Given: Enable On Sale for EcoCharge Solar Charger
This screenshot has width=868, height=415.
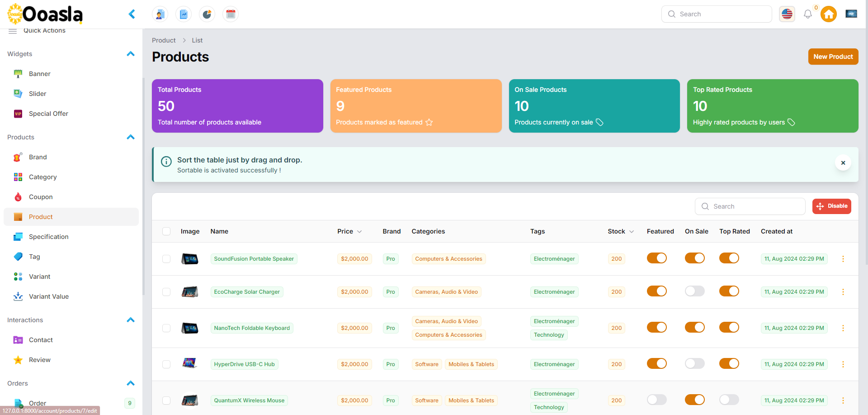Looking at the screenshot, I should (695, 291).
